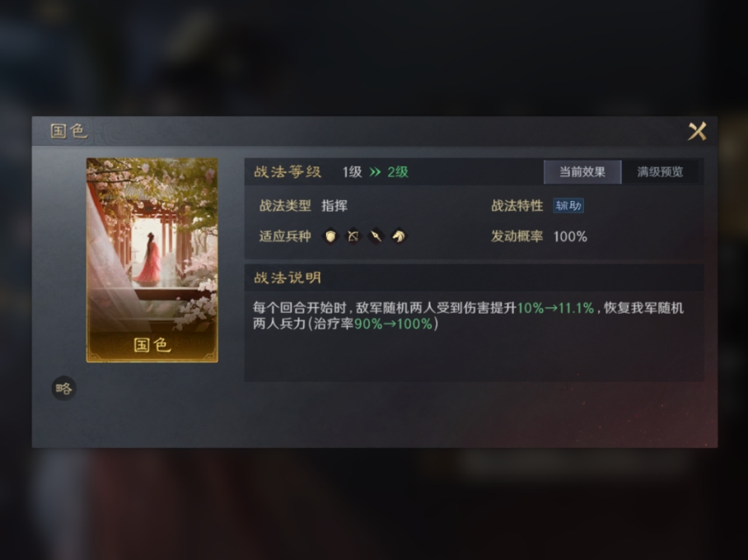Switch to the 当前效果 tab
The width and height of the screenshot is (748, 560).
[x=582, y=172]
